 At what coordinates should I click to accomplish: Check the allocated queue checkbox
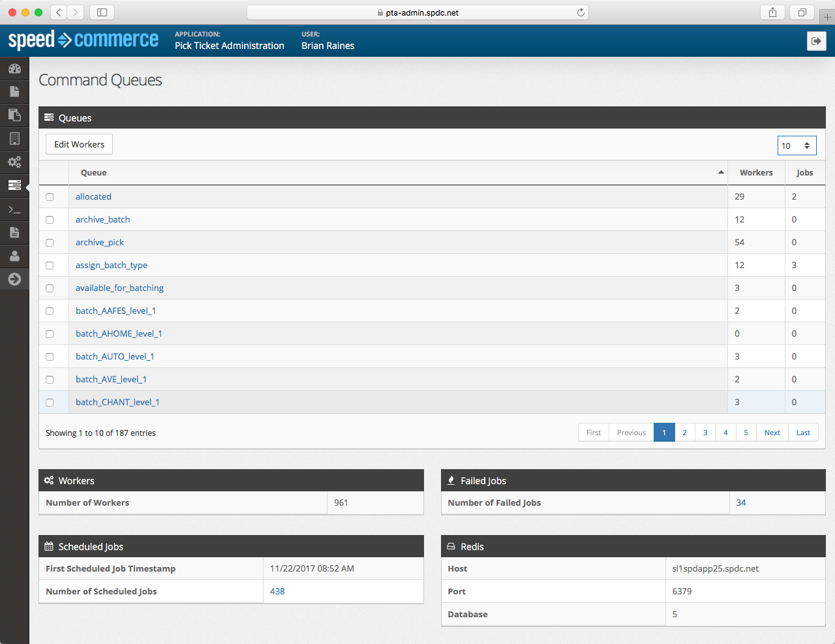(50, 197)
